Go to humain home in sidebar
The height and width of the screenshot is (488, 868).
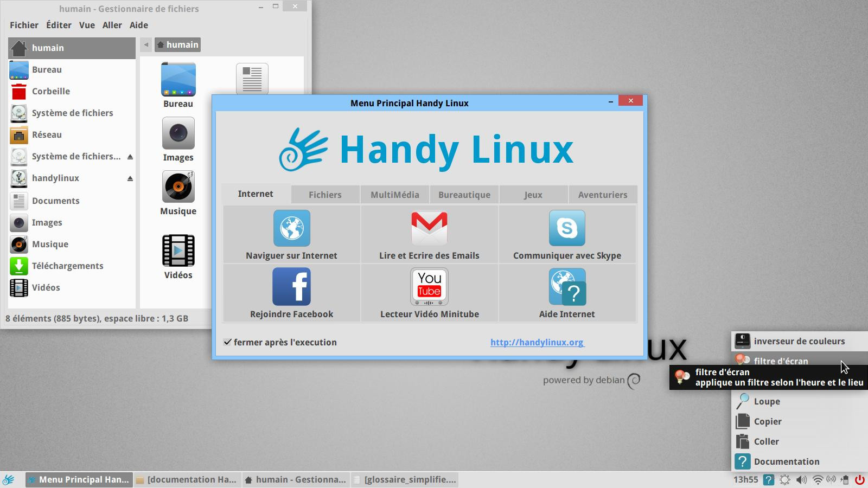point(72,48)
